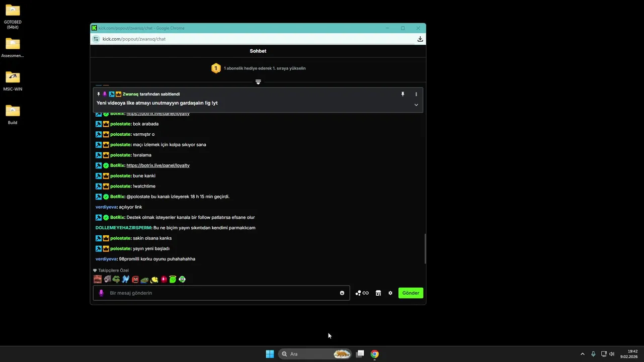Image resolution: width=644 pixels, height=362 pixels.
Task: Insert the green halo emote
Action: 173,280
